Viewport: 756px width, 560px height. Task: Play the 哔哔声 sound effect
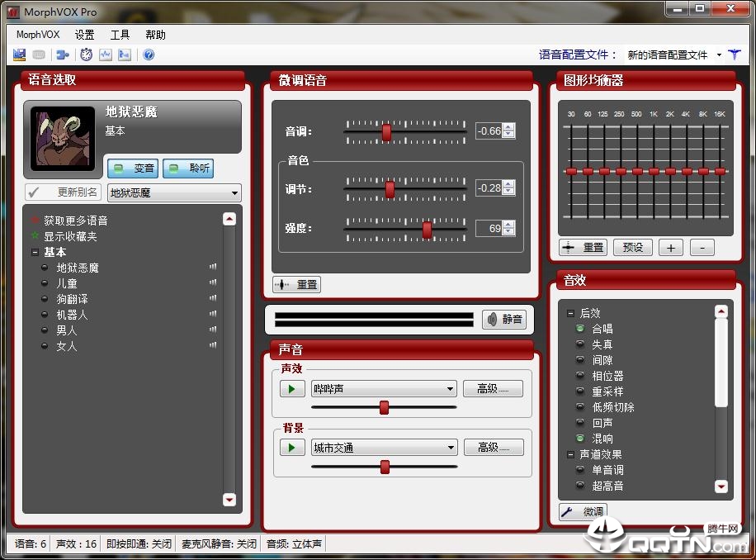point(292,389)
